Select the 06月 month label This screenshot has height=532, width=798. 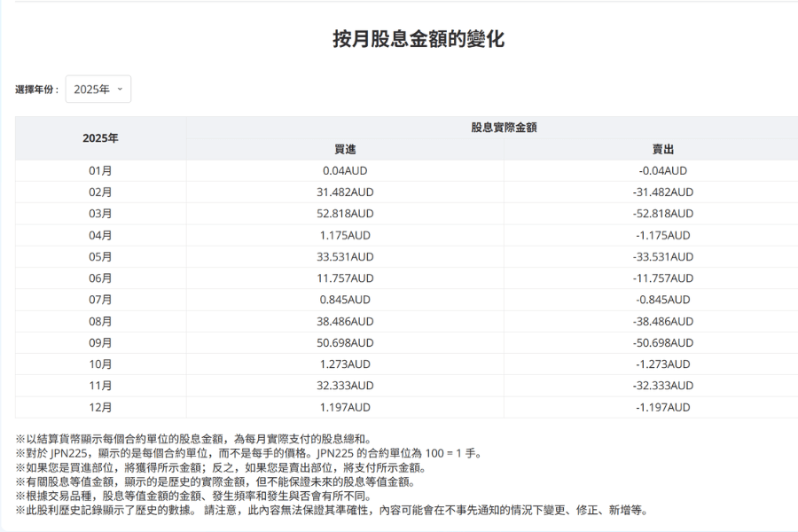(x=101, y=278)
